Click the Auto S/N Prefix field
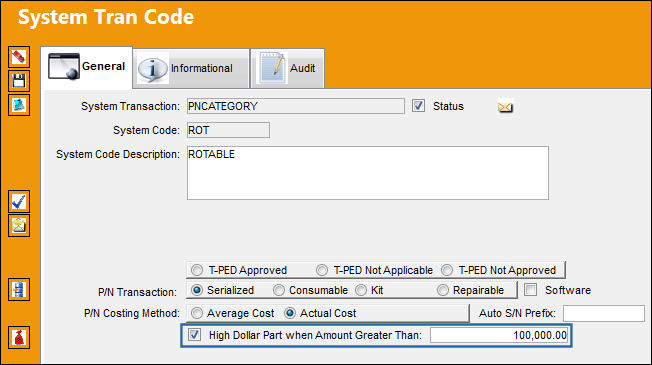 tap(604, 313)
